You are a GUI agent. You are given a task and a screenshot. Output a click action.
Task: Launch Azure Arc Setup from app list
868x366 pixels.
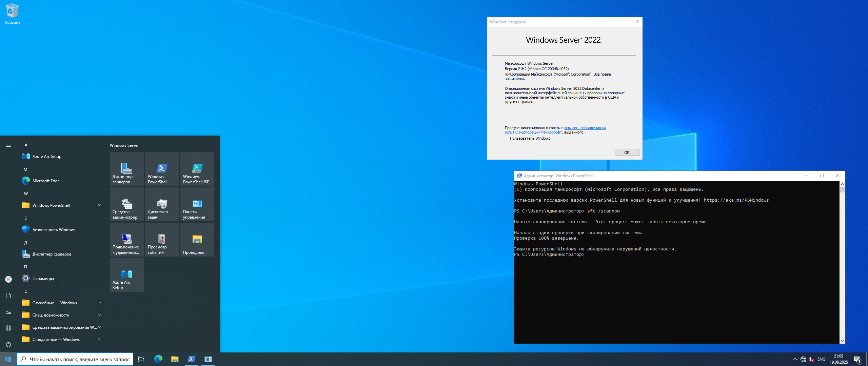click(x=61, y=157)
